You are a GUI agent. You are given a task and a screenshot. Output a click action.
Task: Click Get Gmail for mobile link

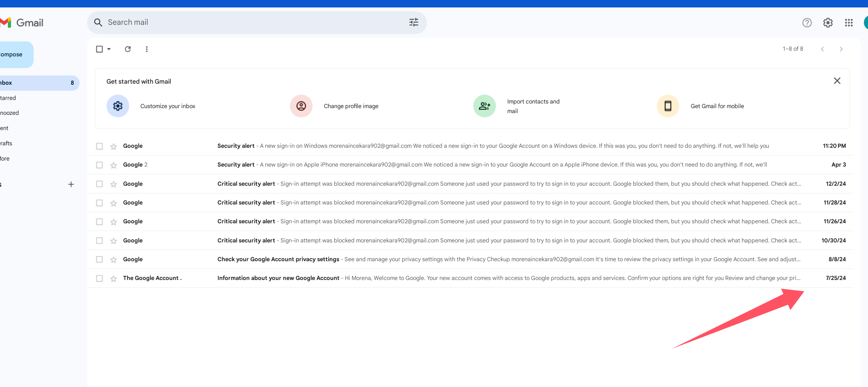pos(717,106)
